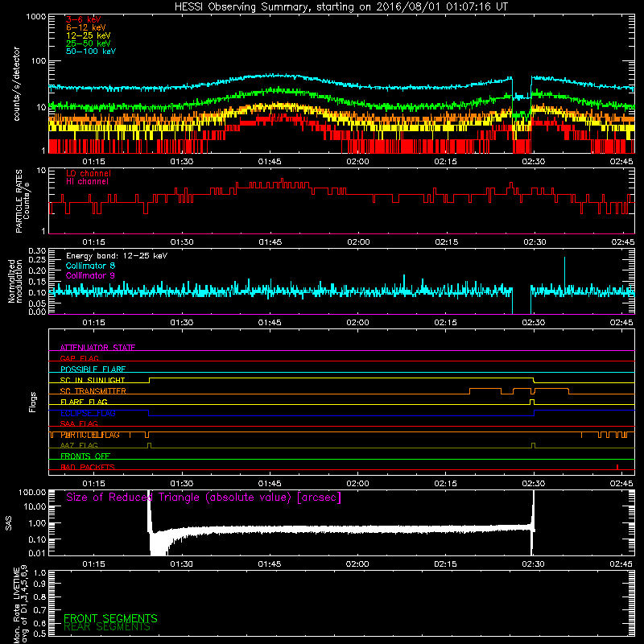Screen dimensions: 644x644
Task: Click the Normalized modulation axis label
Action: (15, 281)
